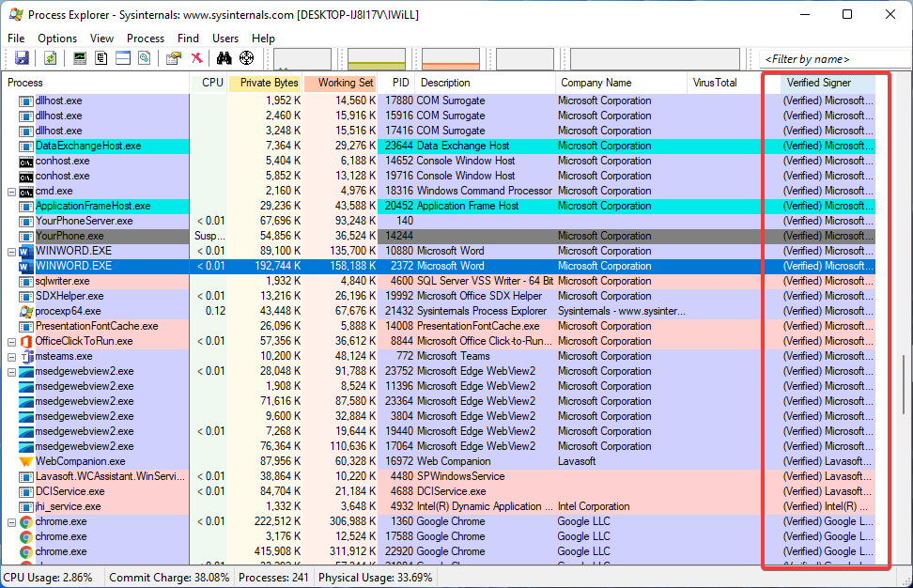The height and width of the screenshot is (588, 913).
Task: Collapse the parent WINWORD.EXE tree node
Action: (11, 252)
